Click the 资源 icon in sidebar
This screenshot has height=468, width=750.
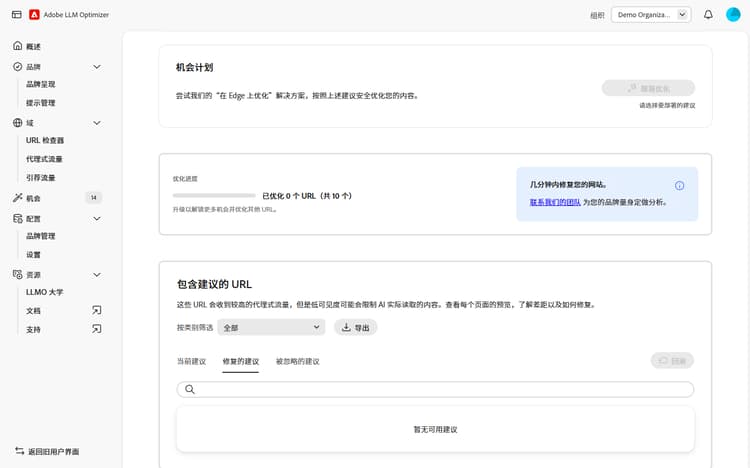tap(18, 274)
